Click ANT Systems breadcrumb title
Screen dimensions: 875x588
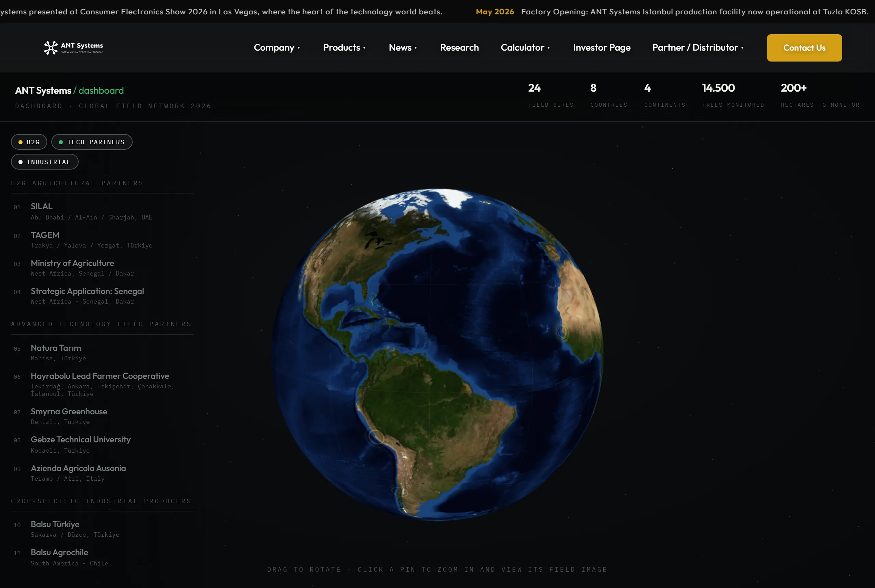(43, 90)
